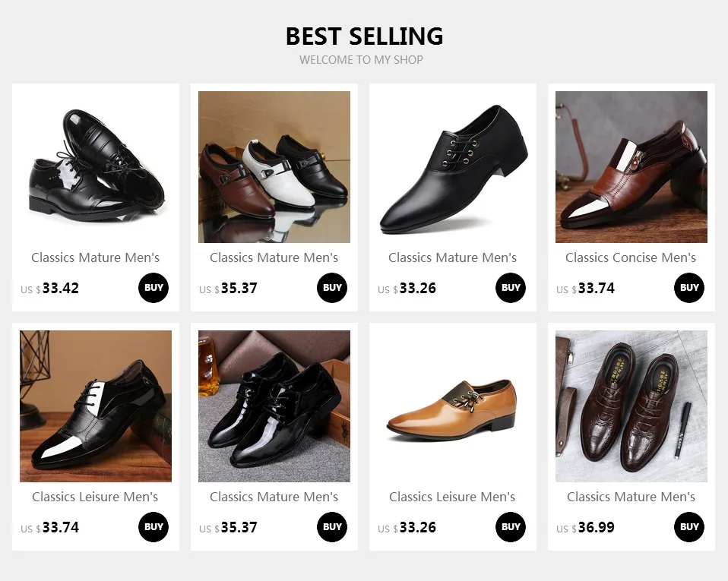View the glossy black shoes on carpet image

click(x=274, y=406)
